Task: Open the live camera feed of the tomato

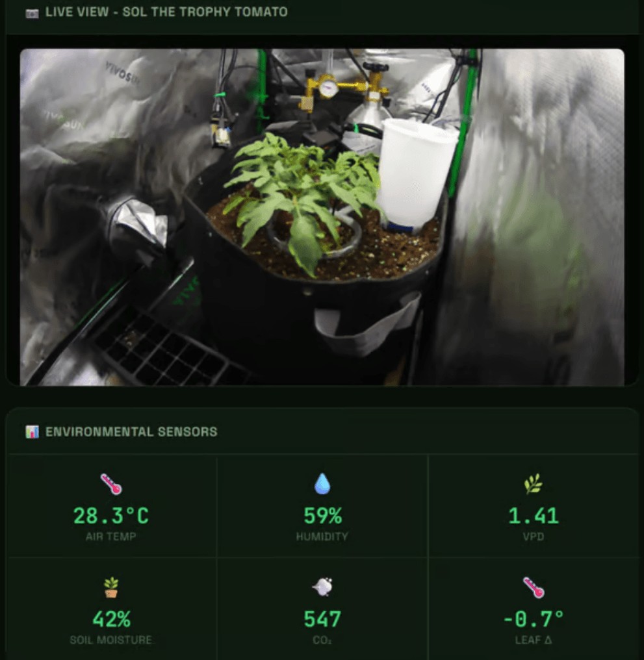Action: coord(322,217)
